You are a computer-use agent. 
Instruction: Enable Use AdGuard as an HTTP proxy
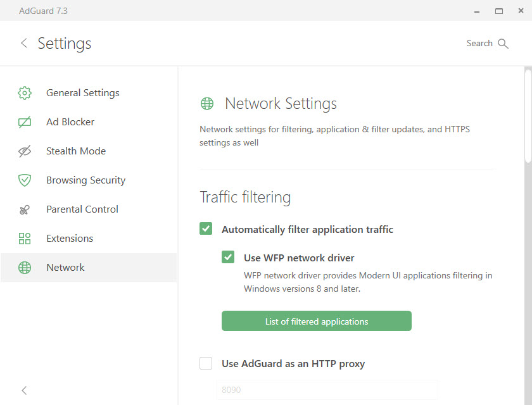(x=206, y=363)
